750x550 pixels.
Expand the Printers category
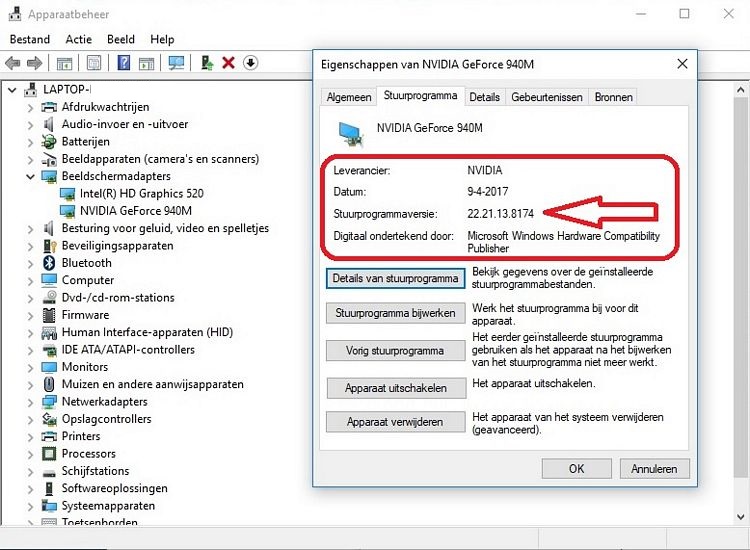pos(30,437)
